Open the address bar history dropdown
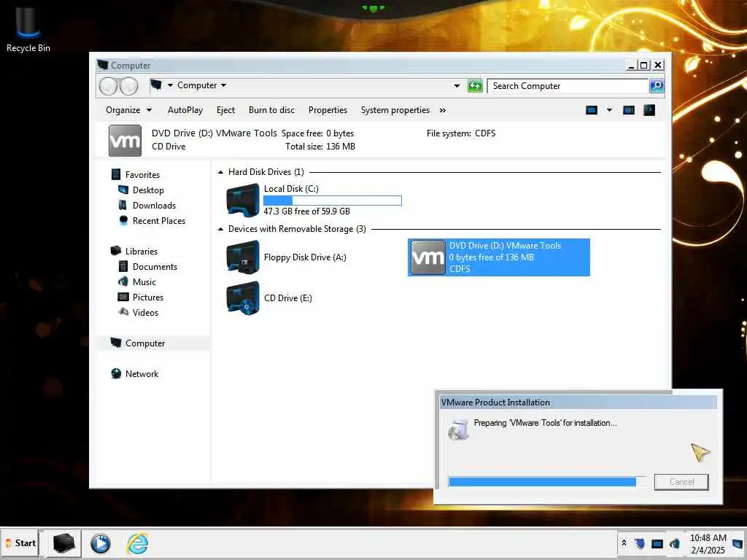The image size is (747, 560). (x=457, y=86)
